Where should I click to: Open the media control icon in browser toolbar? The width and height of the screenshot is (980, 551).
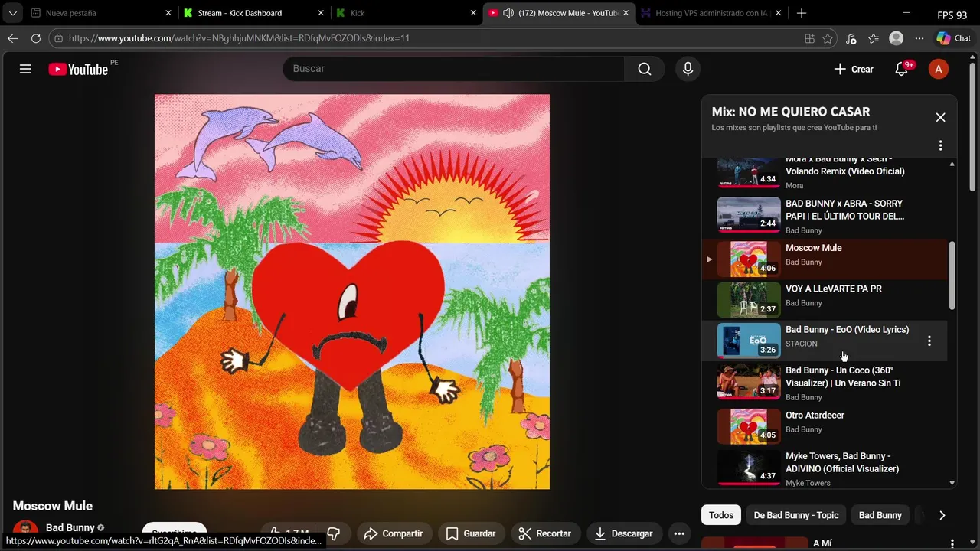point(851,38)
